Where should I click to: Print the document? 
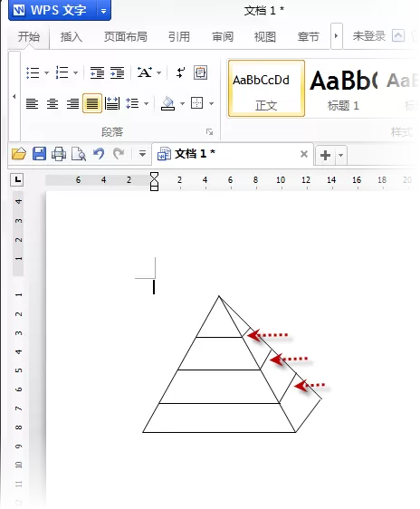59,154
